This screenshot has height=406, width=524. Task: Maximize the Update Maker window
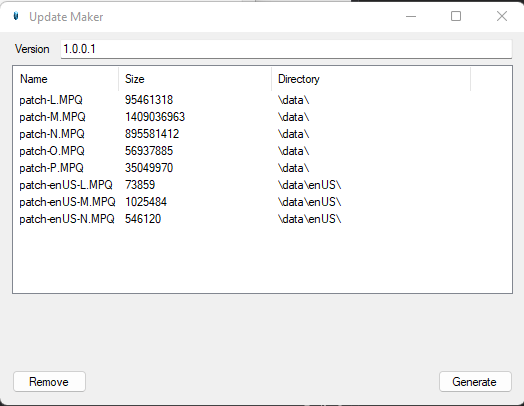click(456, 16)
